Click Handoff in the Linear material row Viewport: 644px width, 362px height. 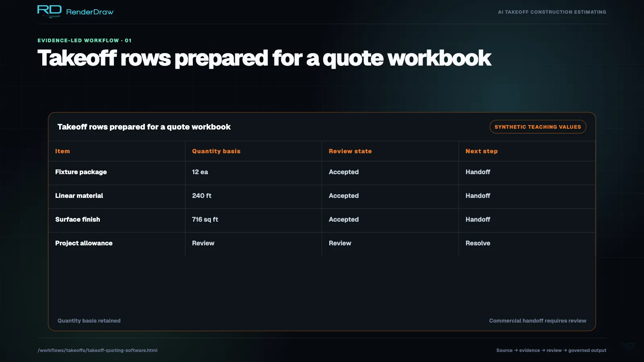click(478, 196)
